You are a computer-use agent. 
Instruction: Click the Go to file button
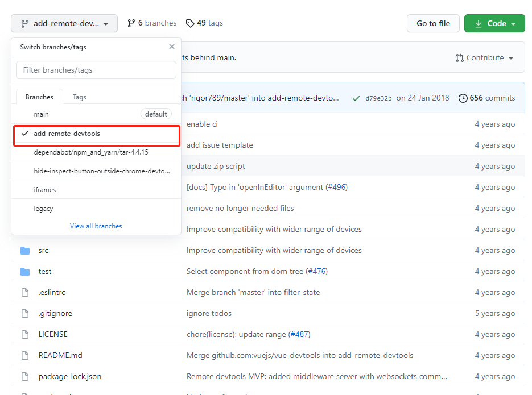tap(433, 23)
